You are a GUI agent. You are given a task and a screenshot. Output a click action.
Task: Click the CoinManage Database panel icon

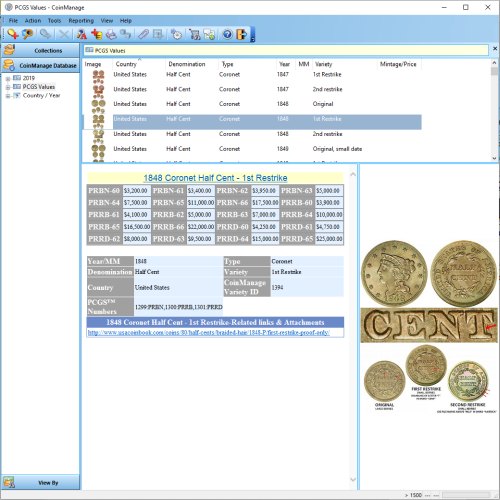tap(9, 65)
